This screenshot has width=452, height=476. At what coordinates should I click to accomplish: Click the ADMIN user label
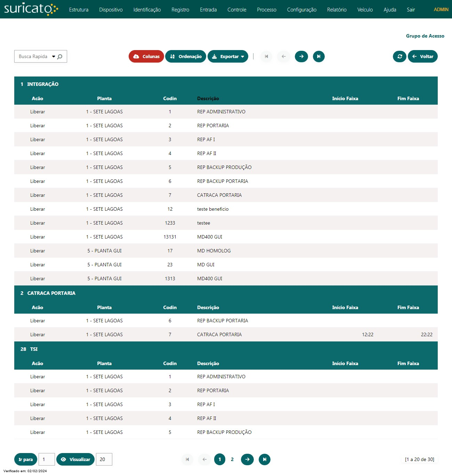(441, 9)
